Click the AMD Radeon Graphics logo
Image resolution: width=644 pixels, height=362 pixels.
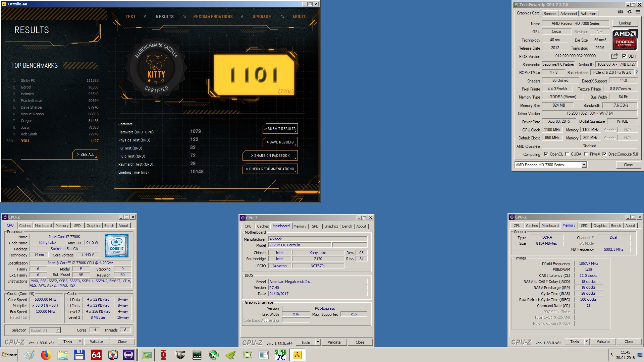point(625,40)
